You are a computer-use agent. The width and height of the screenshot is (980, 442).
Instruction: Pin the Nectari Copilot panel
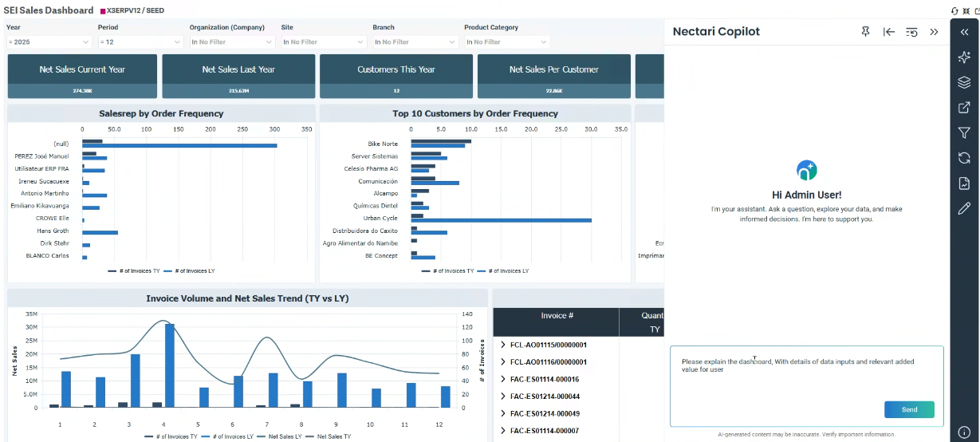[x=866, y=32]
